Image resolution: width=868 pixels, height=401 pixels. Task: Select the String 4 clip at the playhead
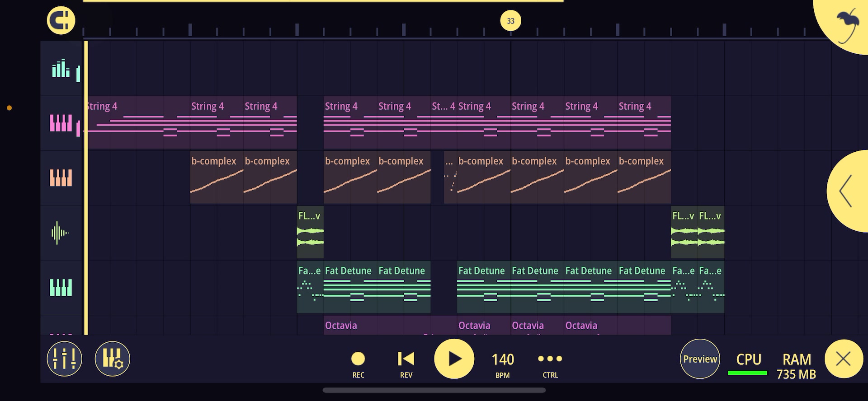[x=137, y=122]
